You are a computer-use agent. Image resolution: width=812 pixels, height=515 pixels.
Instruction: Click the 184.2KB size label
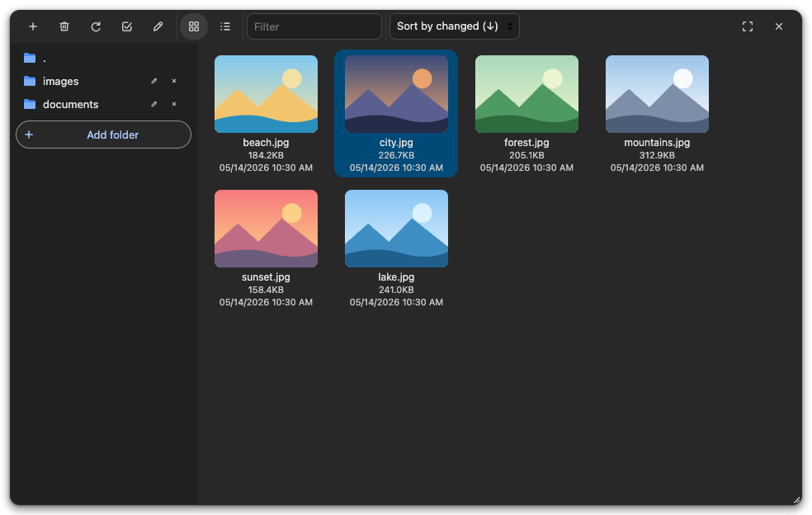tap(267, 155)
